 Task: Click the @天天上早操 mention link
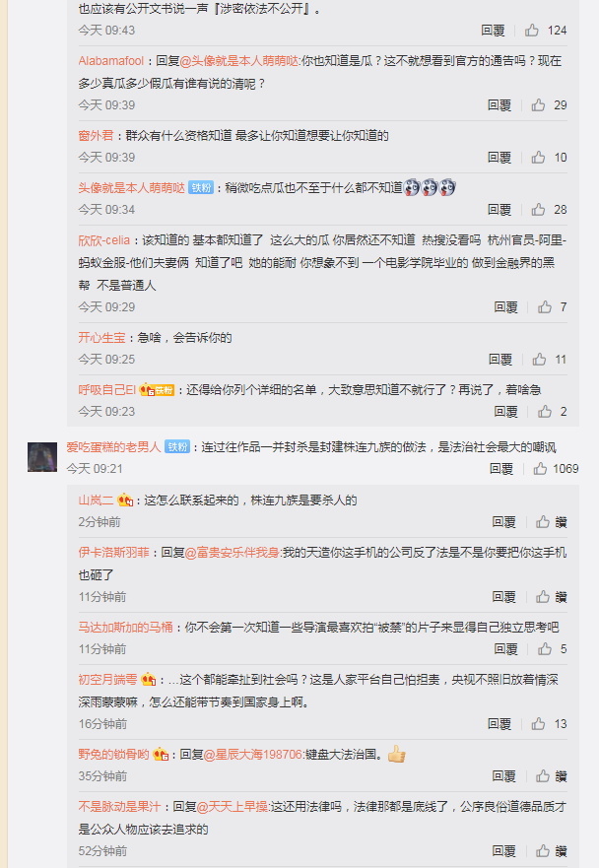(232, 807)
